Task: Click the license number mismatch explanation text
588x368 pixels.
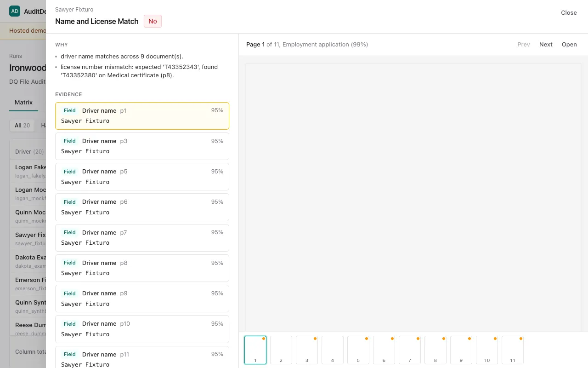Action: [139, 71]
